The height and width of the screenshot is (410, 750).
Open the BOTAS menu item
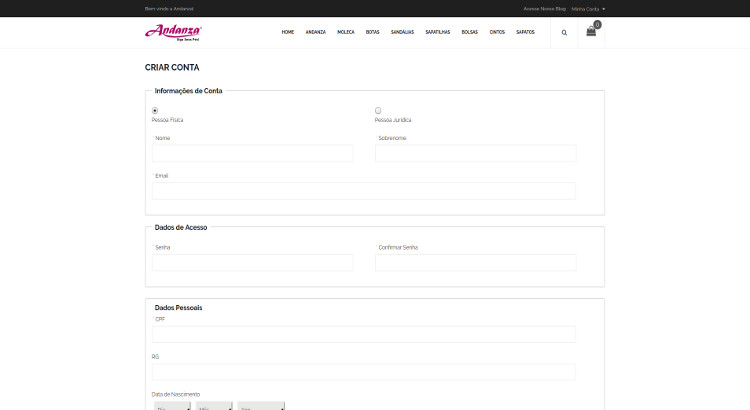tap(373, 32)
